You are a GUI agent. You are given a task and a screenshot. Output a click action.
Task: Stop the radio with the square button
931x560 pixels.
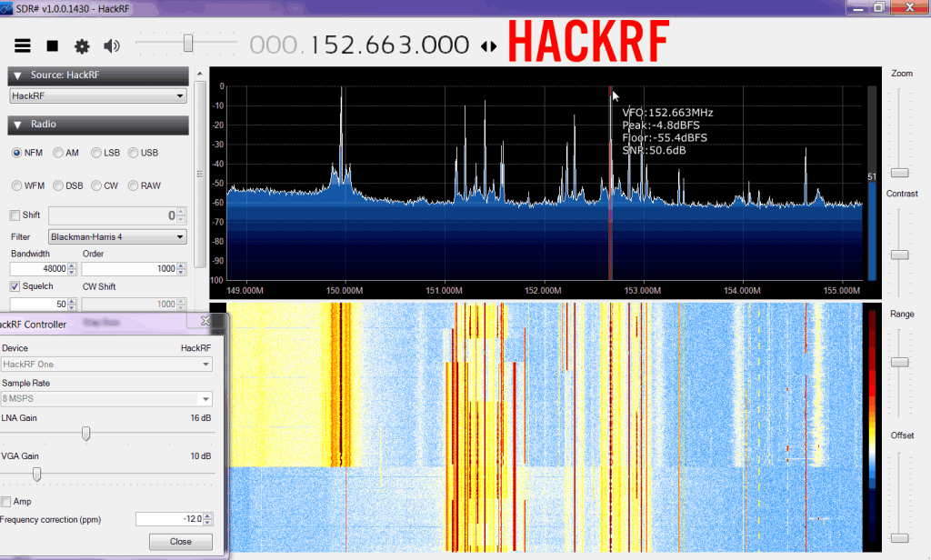click(x=53, y=45)
